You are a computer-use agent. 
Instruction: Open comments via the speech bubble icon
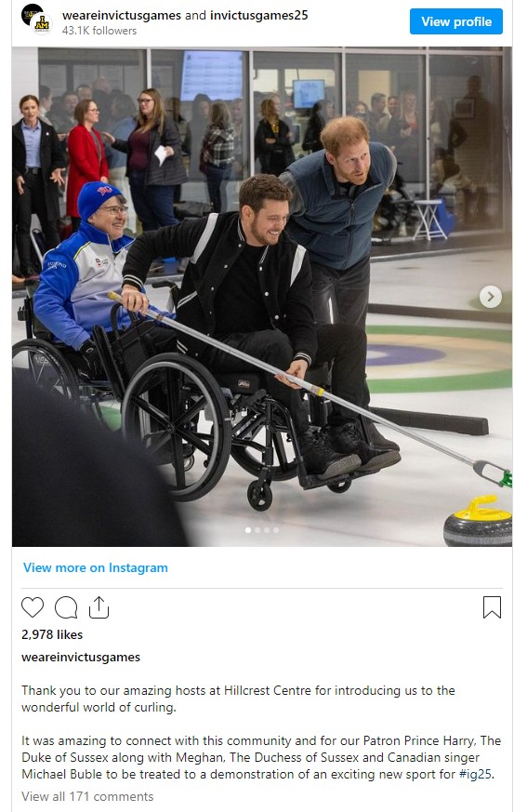pos(66,607)
